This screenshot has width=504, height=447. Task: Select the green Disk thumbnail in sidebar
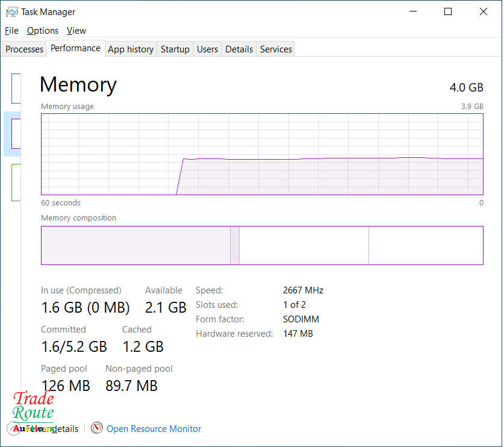pos(16,183)
